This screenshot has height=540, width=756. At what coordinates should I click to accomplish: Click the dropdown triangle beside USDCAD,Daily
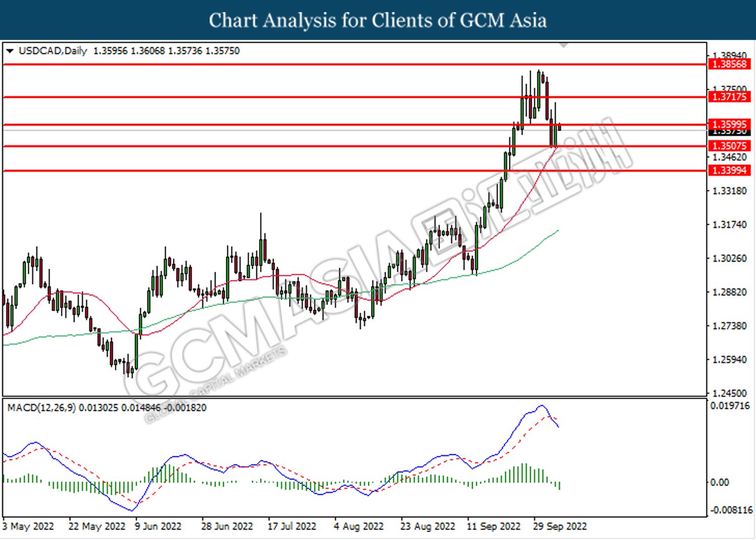(x=10, y=51)
